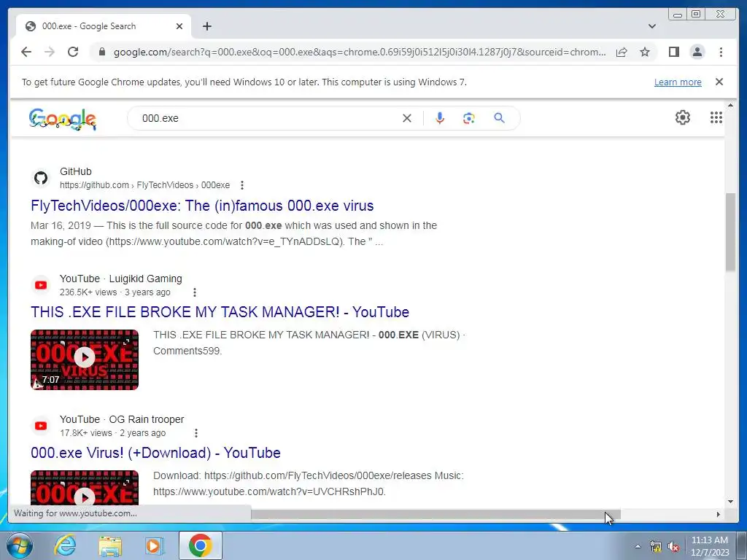Screen dimensions: 747x560
Task: Click the GitHub favicon in first result
Action: [x=41, y=178]
